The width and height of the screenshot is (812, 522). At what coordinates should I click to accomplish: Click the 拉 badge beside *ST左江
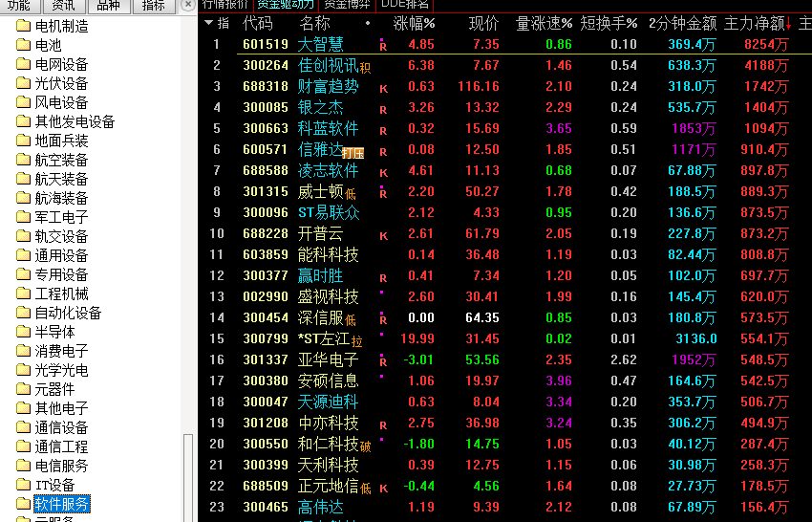pos(357,341)
